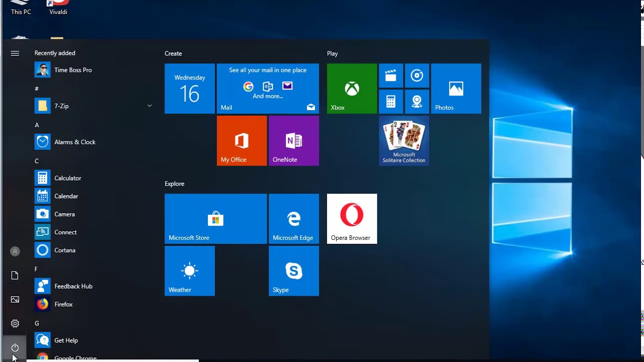Open Documents from Start sidebar
Image resolution: width=644 pixels, height=362 pixels.
pyautogui.click(x=15, y=276)
